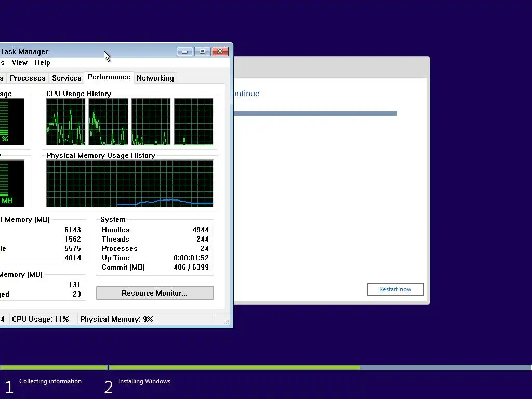Minimize the Task Manager window
The height and width of the screenshot is (399, 532).
[x=185, y=51]
